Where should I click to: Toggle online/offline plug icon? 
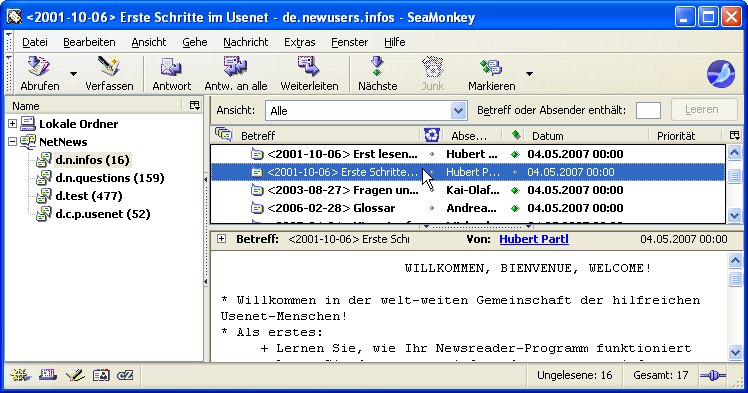coord(713,376)
